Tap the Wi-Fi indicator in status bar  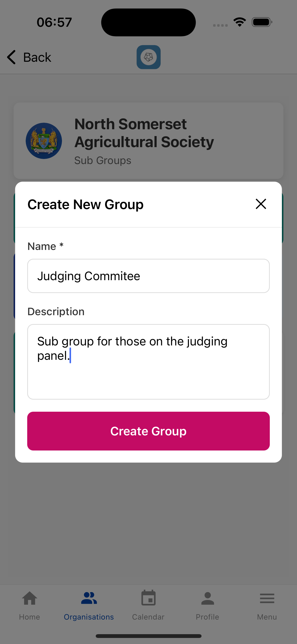pyautogui.click(x=239, y=22)
